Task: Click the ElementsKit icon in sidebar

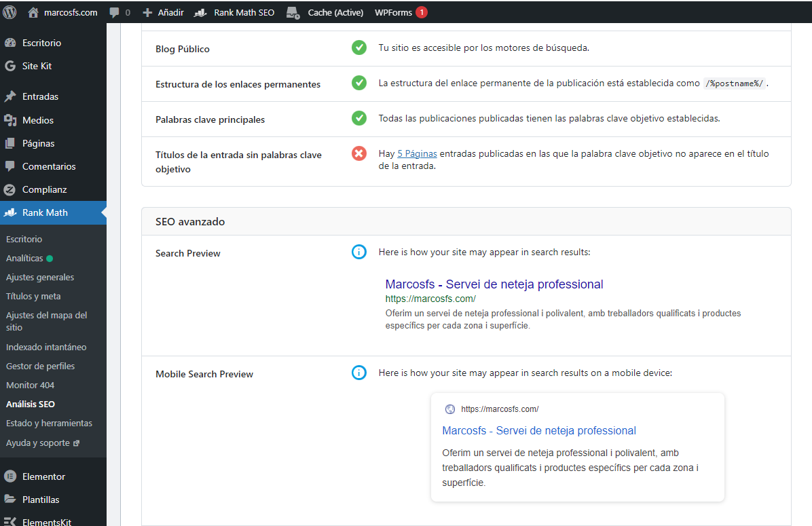Action: point(10,521)
